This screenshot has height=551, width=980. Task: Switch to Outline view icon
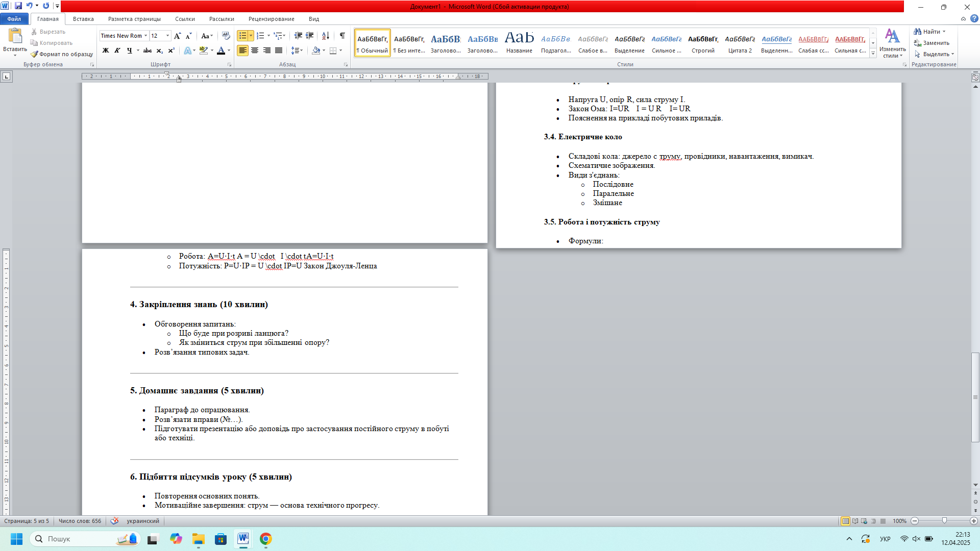(x=874, y=521)
